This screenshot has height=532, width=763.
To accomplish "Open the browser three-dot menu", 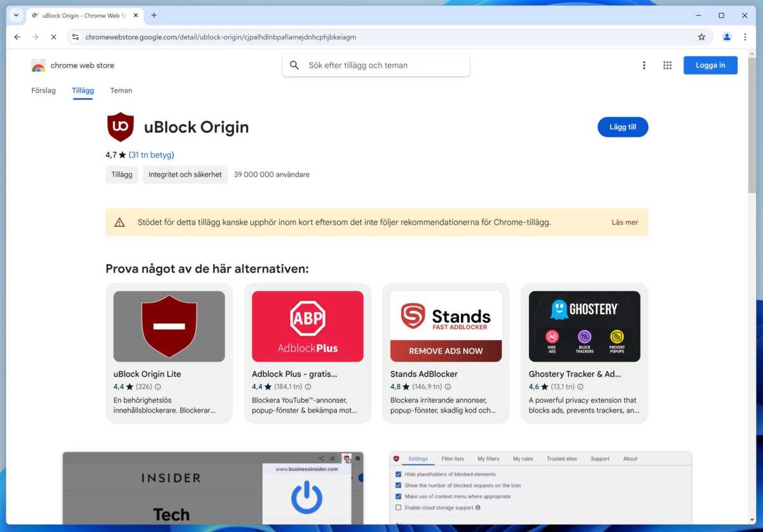I will (745, 37).
